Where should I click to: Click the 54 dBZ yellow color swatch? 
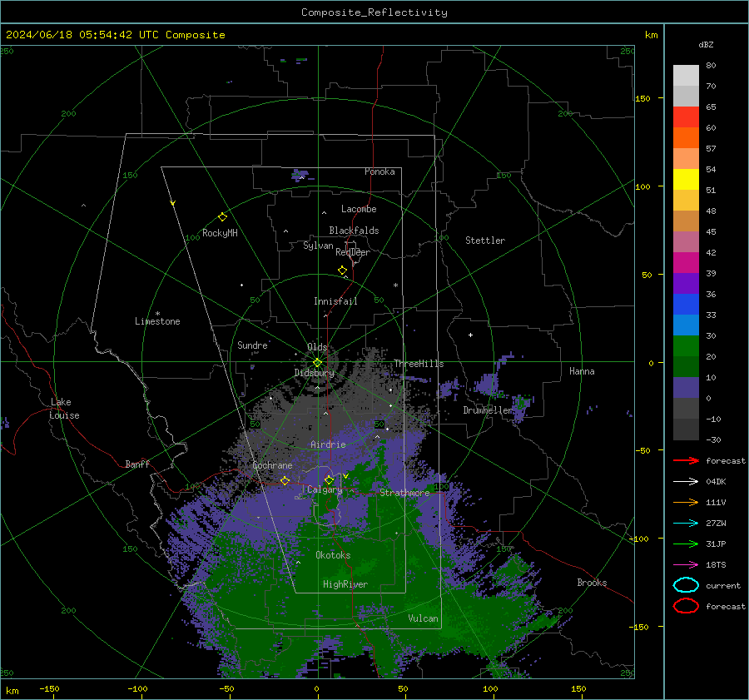click(686, 180)
